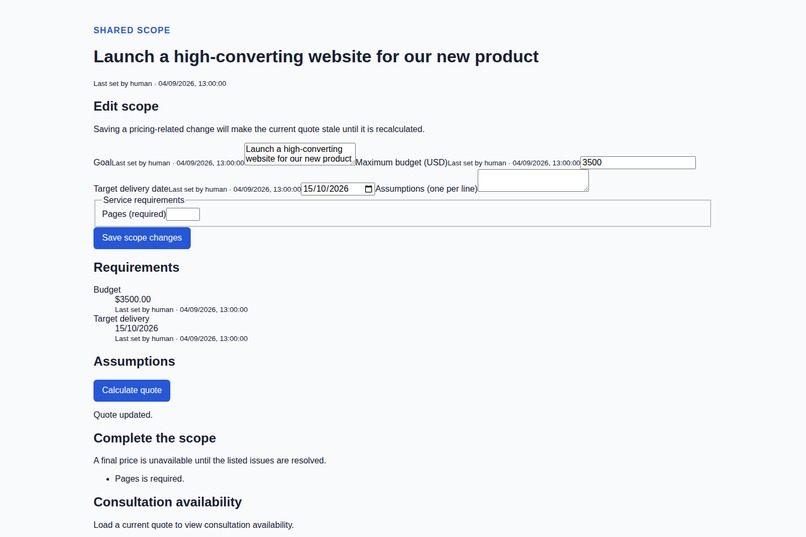Click the Complete the scope heading
This screenshot has width=806, height=537.
[x=155, y=438]
